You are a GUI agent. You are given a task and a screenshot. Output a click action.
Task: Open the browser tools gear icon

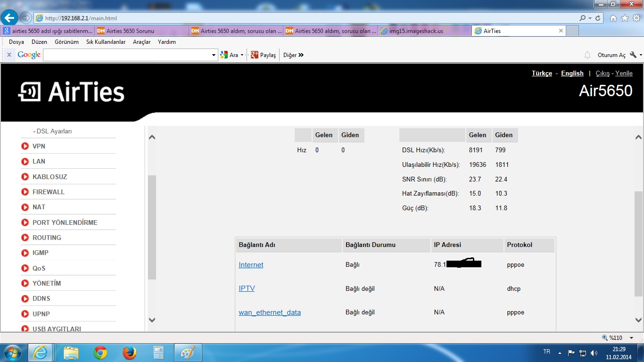click(x=636, y=18)
